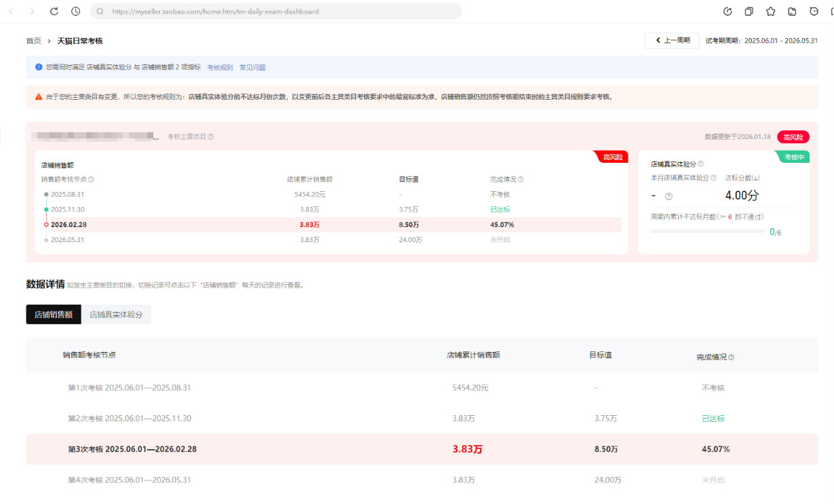Click the orange warning triangle icon
The width and height of the screenshot is (834, 504).
39,97
